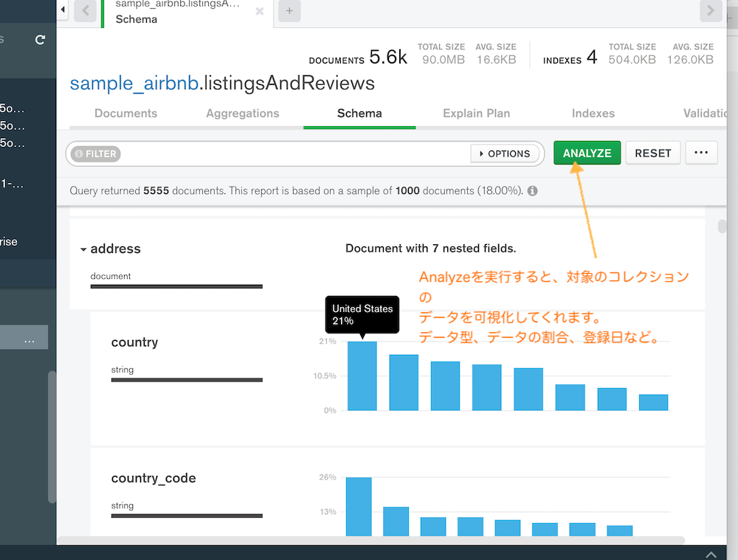Image resolution: width=738 pixels, height=560 pixels.
Task: Switch to the Documents tab
Action: pos(125,114)
